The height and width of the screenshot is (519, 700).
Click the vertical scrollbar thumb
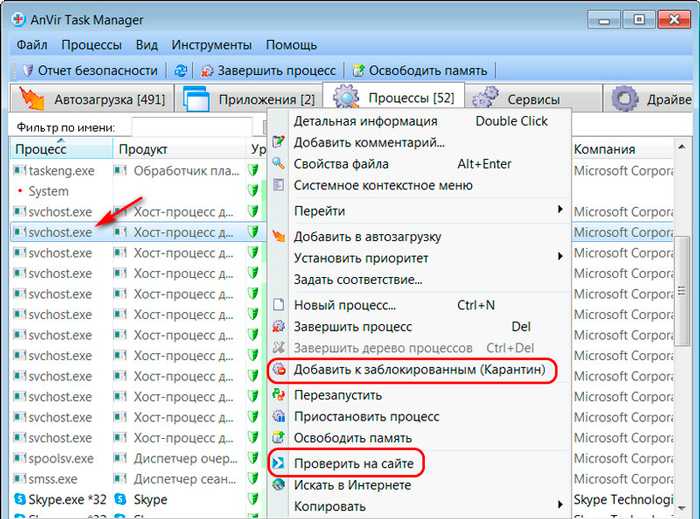[x=681, y=291]
